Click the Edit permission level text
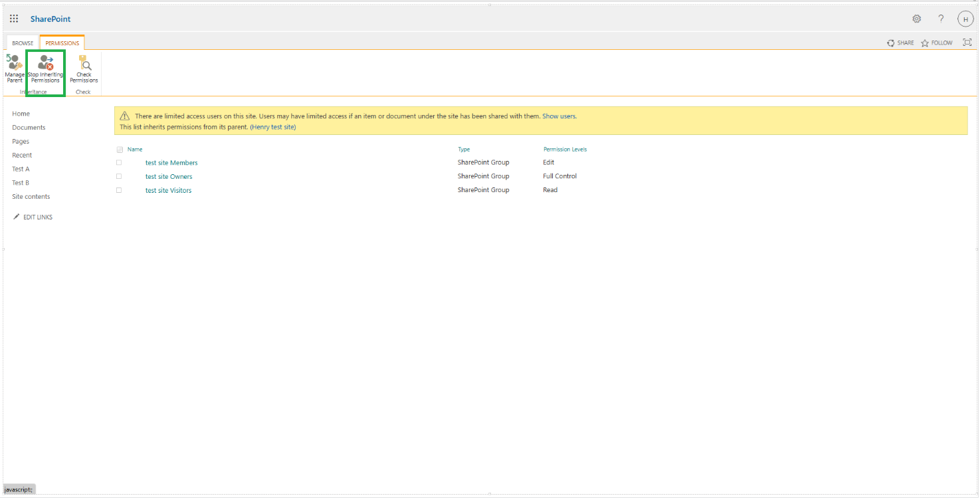The image size is (980, 498). coord(548,162)
